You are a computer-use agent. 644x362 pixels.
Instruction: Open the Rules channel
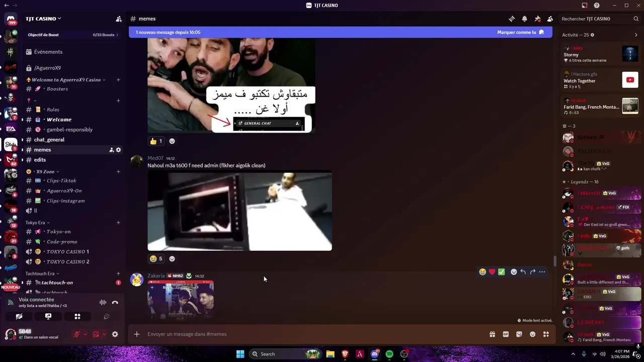(x=53, y=110)
